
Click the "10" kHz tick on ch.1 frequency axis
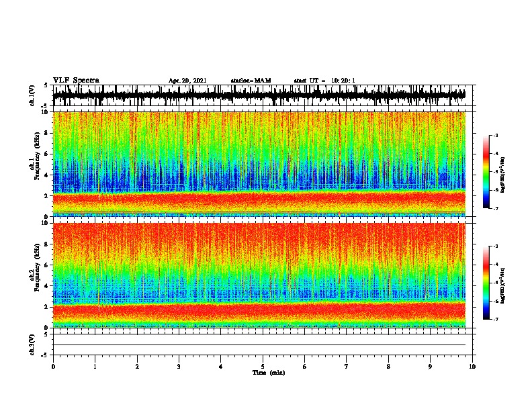pos(45,112)
